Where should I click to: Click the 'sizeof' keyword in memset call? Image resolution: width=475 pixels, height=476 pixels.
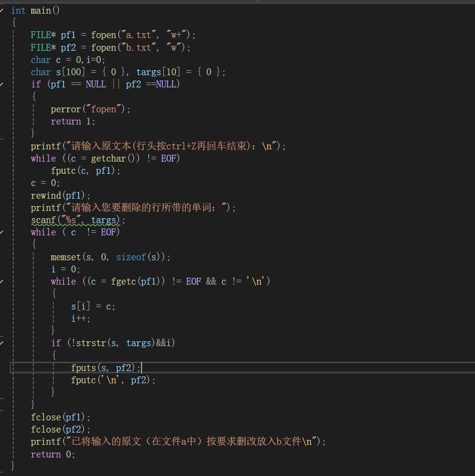[131, 257]
